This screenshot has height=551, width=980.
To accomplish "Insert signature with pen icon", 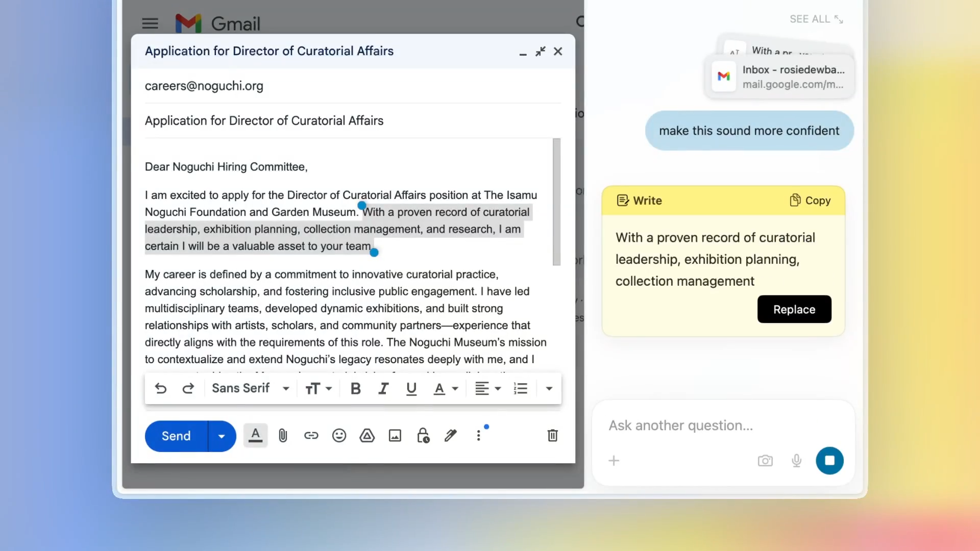I will pyautogui.click(x=451, y=436).
